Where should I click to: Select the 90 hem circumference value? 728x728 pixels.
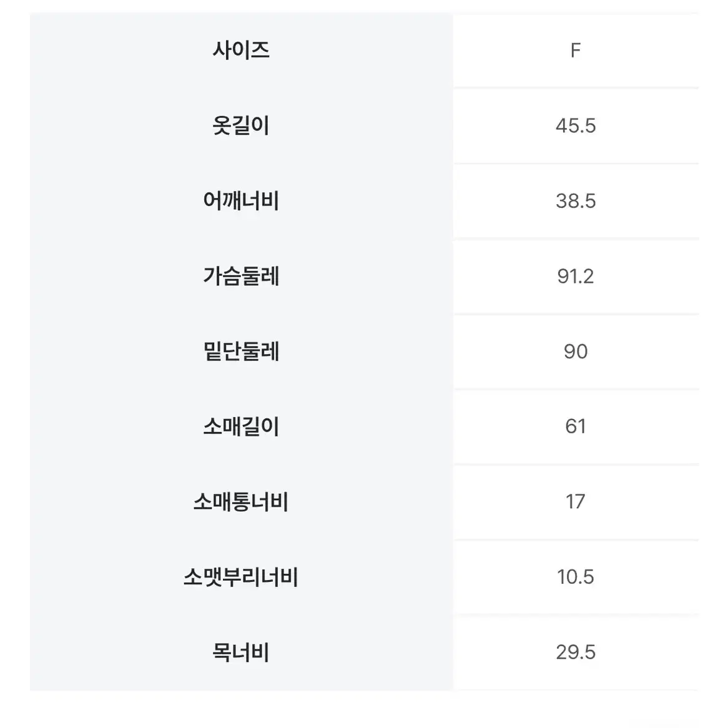coord(575,352)
